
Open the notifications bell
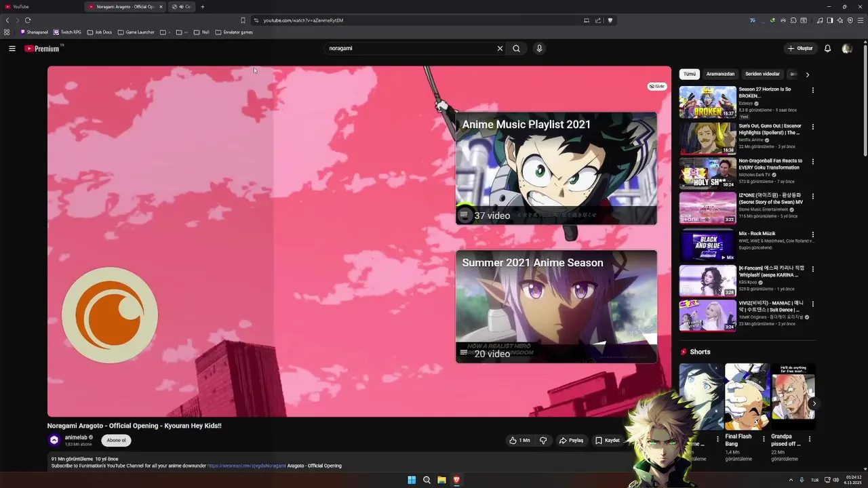[827, 48]
